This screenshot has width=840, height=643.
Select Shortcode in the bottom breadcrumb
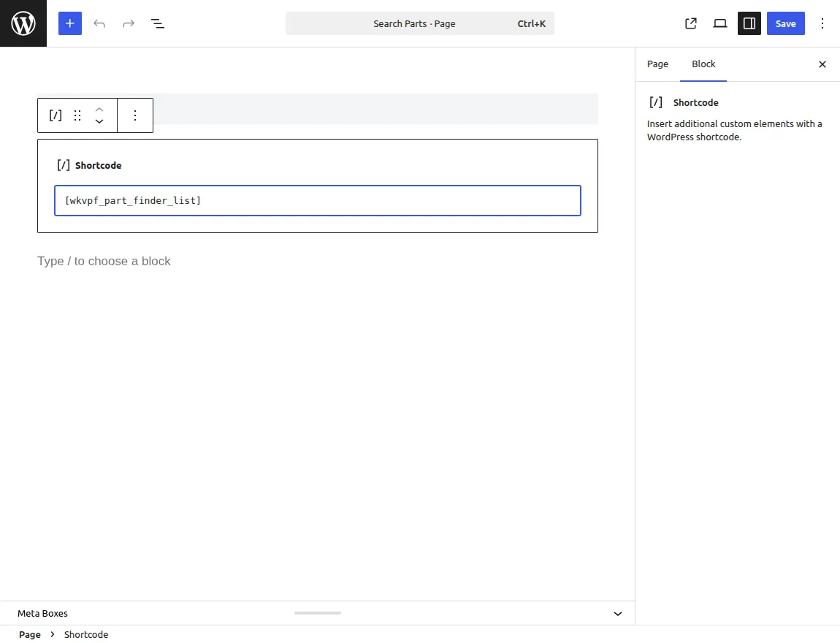click(x=86, y=634)
